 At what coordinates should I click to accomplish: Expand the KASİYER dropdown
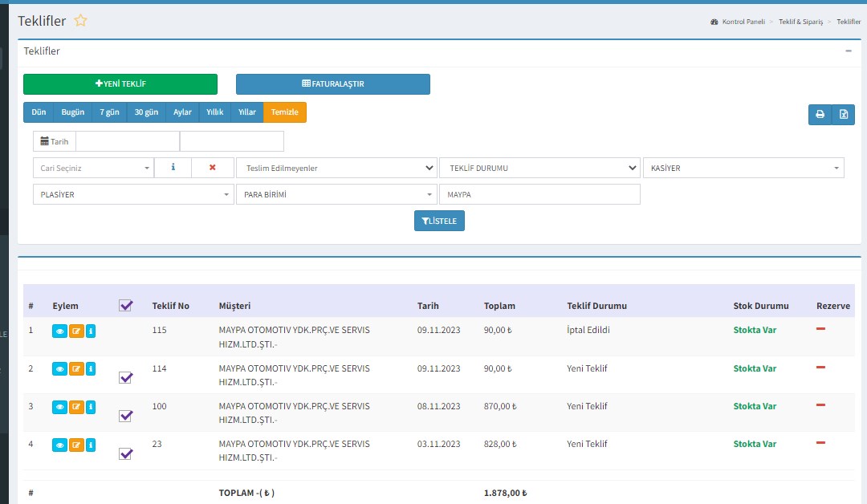743,168
